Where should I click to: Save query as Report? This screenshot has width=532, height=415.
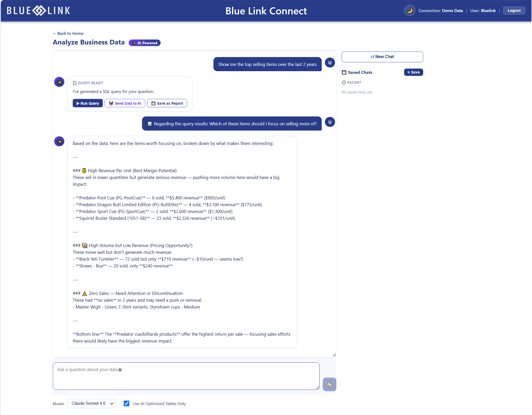pyautogui.click(x=167, y=103)
